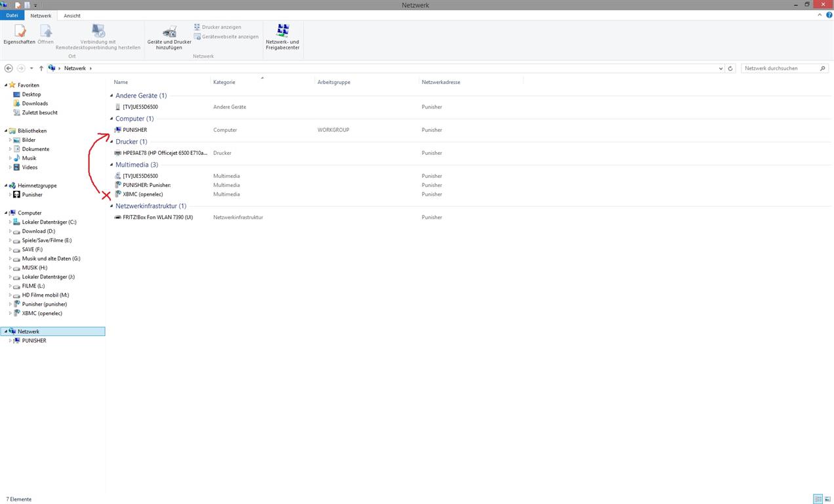Viewport: 834px width, 504px height.
Task: Click Geräte und Drucker hinzufügen
Action: pos(169,37)
